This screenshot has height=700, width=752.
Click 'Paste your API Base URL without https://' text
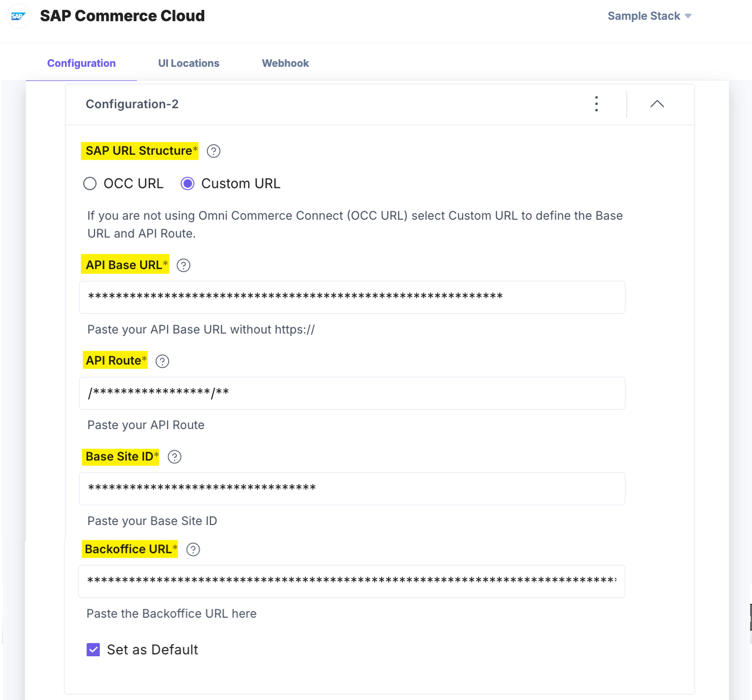(201, 329)
